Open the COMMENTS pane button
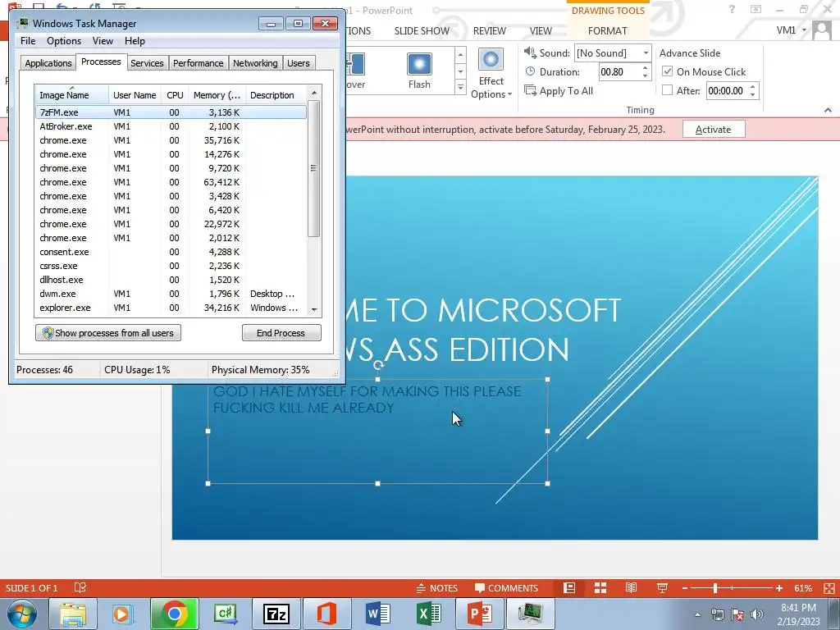The width and height of the screenshot is (840, 630). point(506,587)
